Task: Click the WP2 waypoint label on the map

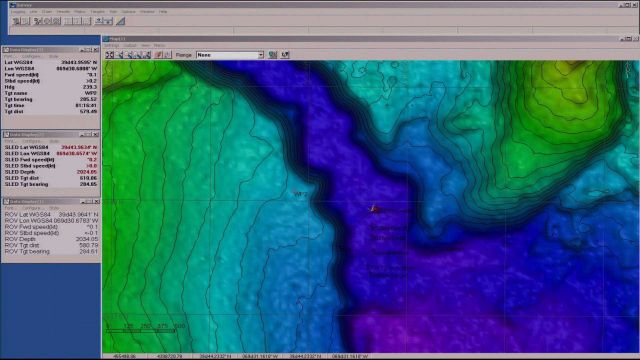Action: point(300,194)
